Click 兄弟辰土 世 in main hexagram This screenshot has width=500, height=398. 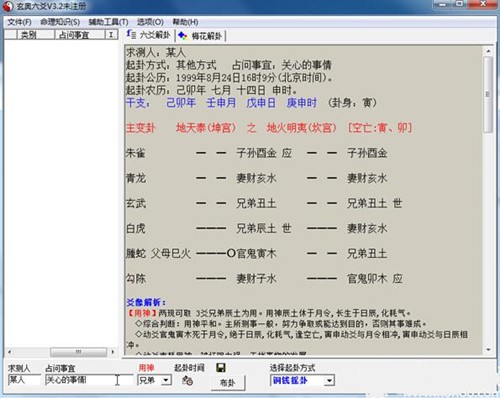tap(264, 229)
